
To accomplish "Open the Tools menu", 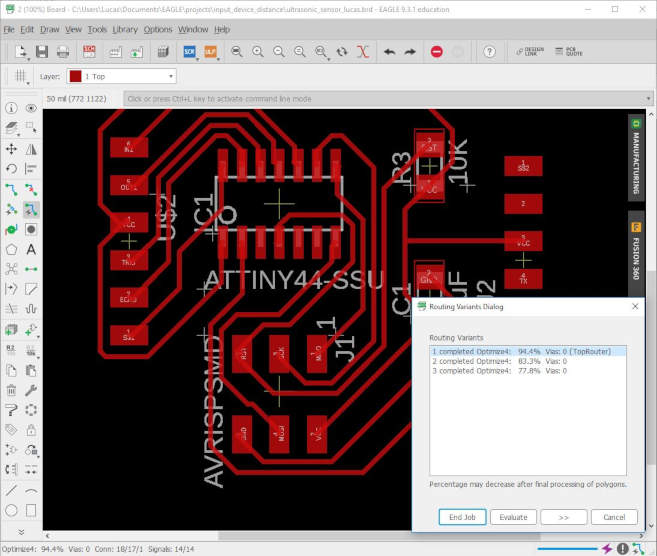I will [97, 29].
